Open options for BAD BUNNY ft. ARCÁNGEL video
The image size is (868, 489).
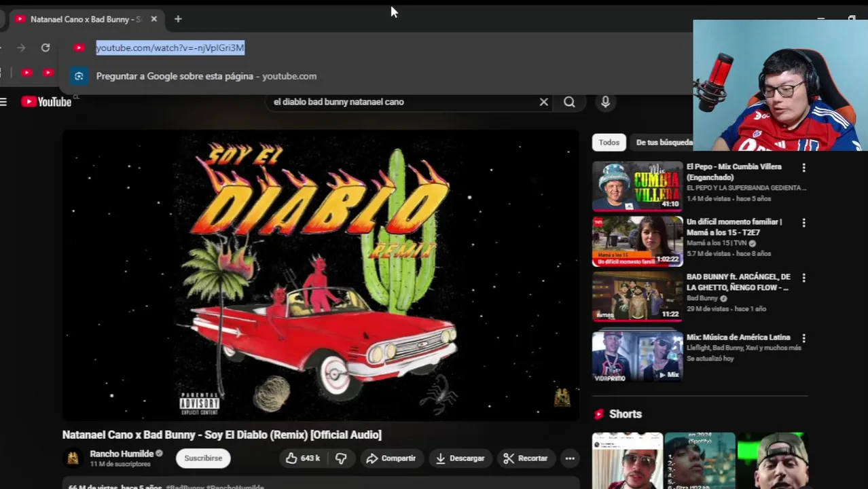pyautogui.click(x=803, y=278)
